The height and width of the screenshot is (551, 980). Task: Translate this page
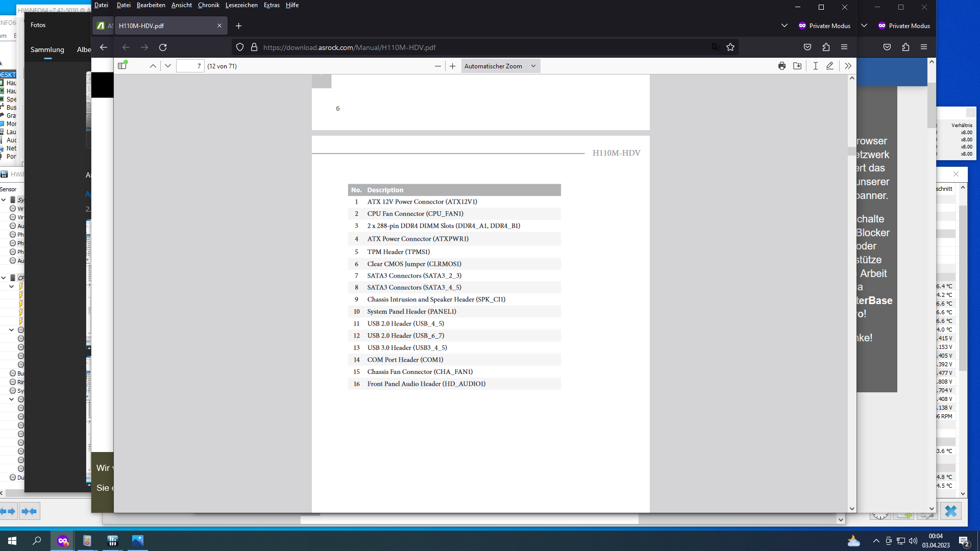716,46
